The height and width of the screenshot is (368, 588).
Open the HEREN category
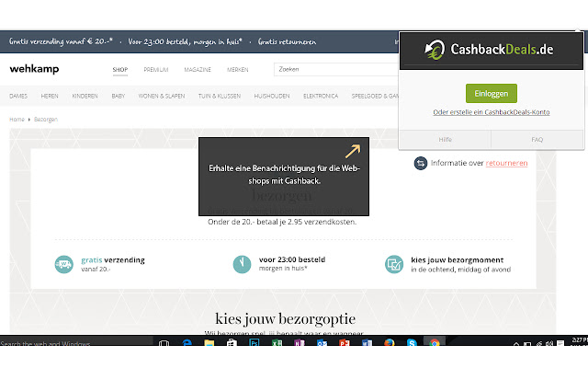click(50, 96)
